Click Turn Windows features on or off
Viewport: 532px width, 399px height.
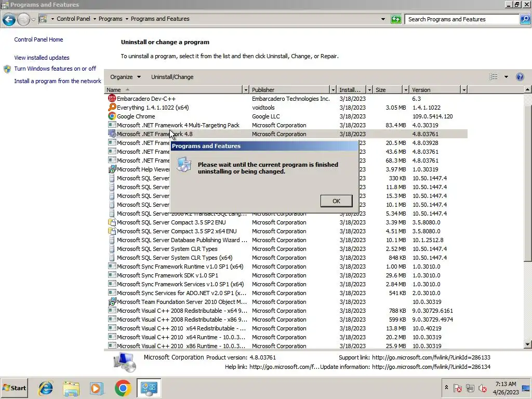pyautogui.click(x=55, y=69)
